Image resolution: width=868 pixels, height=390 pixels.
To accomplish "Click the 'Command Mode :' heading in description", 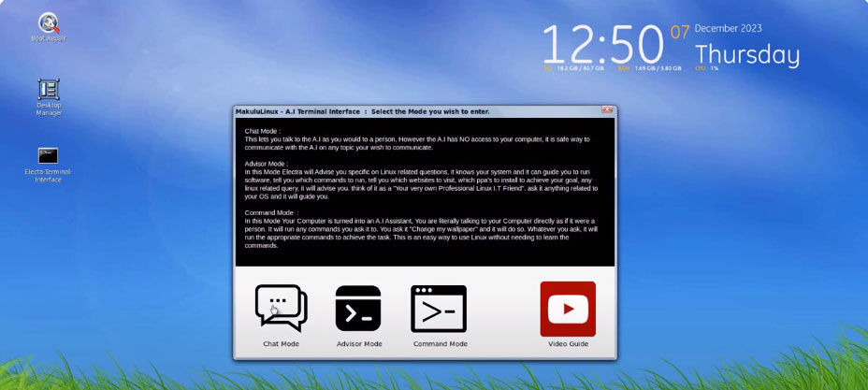I will coord(272,212).
